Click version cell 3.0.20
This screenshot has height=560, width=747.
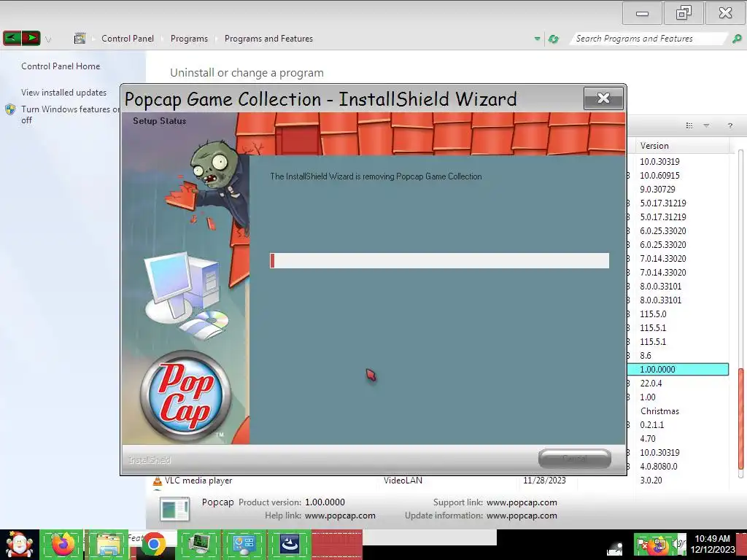click(x=651, y=480)
